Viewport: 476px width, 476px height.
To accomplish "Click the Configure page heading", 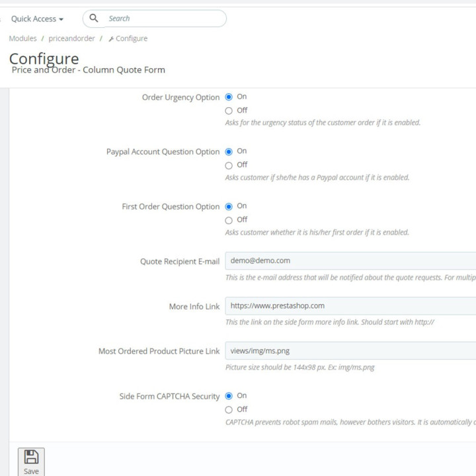I will [44, 58].
